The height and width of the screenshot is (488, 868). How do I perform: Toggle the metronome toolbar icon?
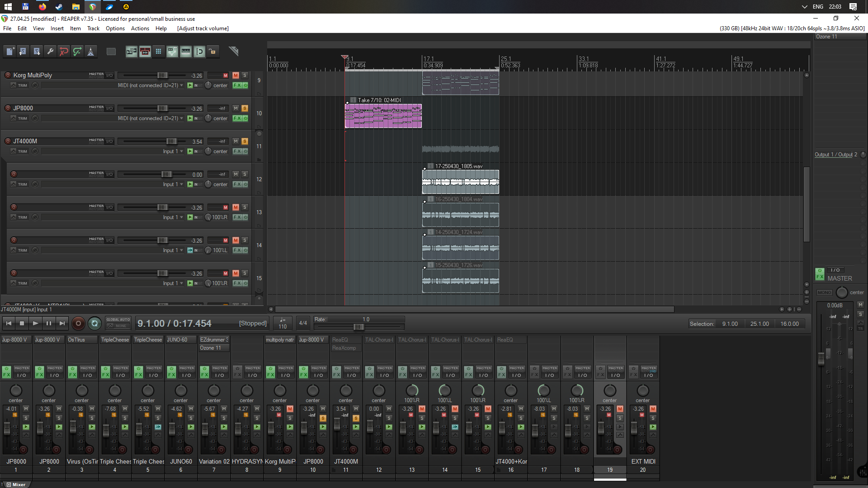pyautogui.click(x=91, y=52)
